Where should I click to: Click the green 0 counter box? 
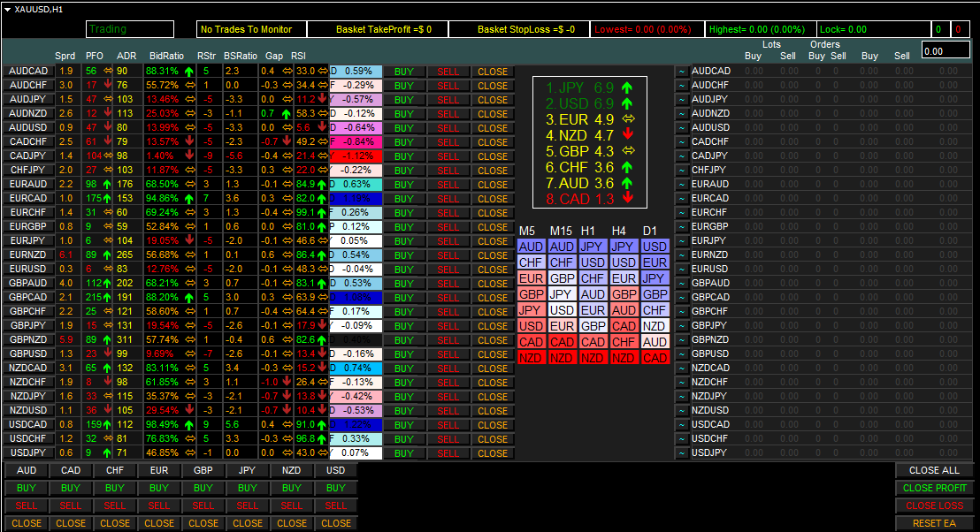click(938, 29)
